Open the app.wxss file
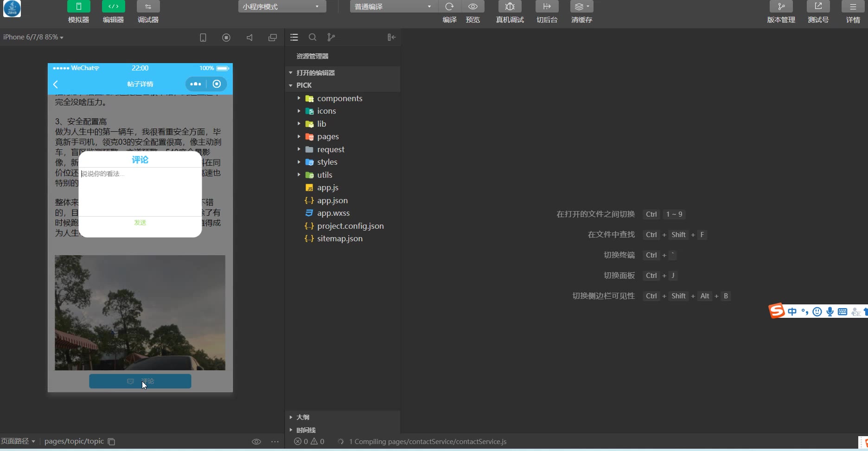 (343, 213)
